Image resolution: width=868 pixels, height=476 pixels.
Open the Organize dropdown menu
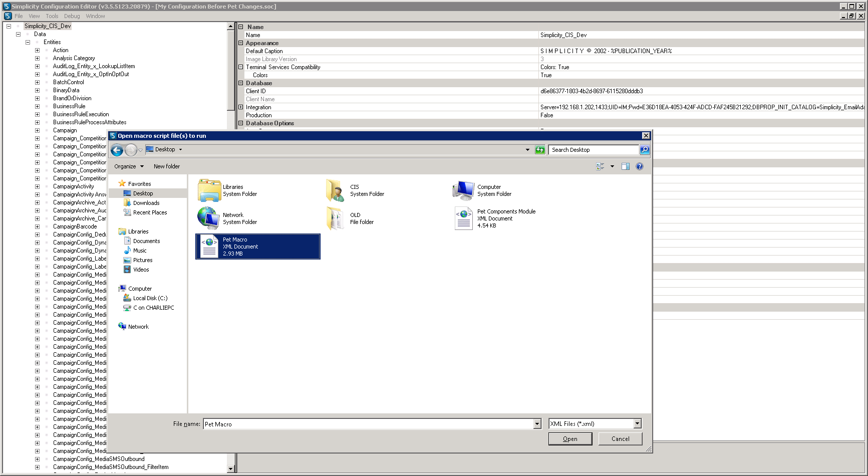point(129,166)
